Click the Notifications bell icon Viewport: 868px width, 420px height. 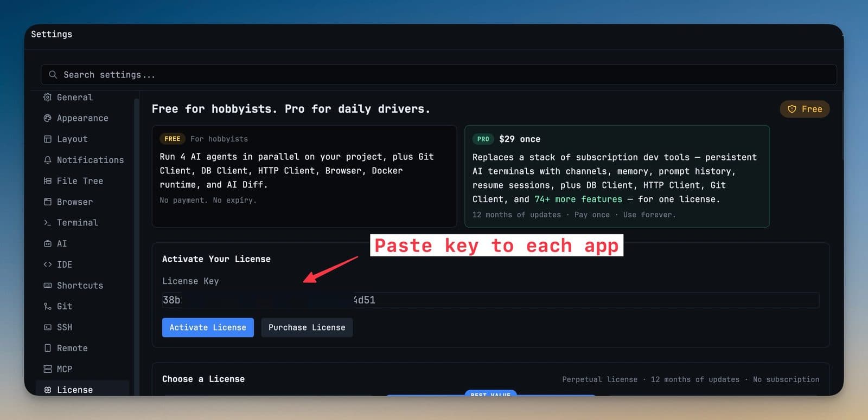pos(48,160)
